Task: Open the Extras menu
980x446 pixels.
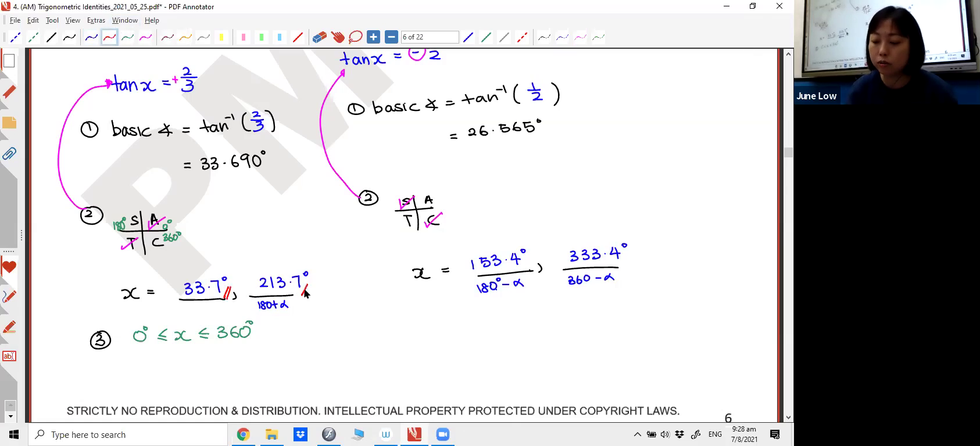Action: pos(96,20)
